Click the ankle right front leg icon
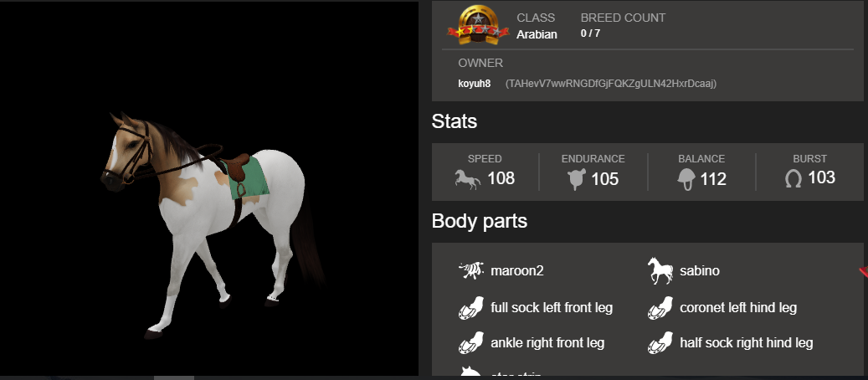 (471, 343)
